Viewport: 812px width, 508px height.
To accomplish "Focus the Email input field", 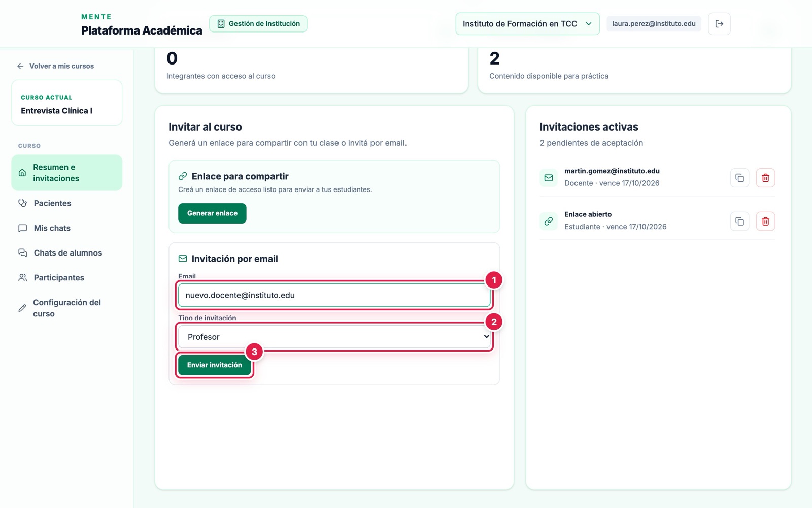I will click(x=334, y=295).
